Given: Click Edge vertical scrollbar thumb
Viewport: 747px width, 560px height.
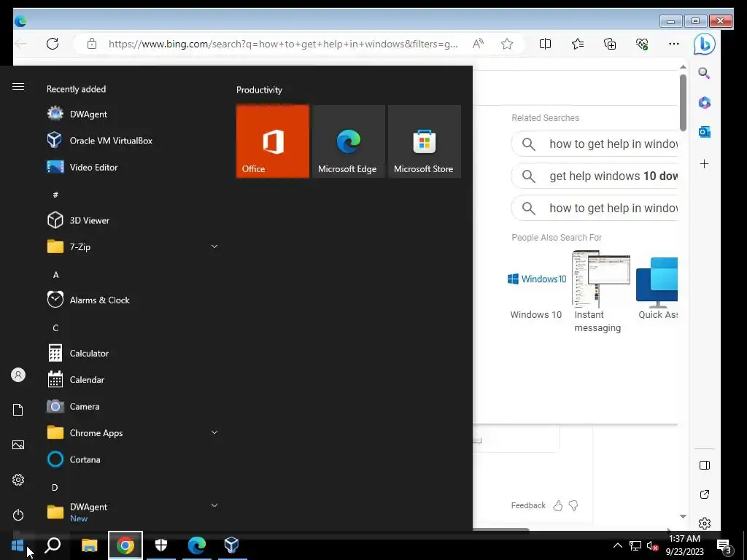Looking at the screenshot, I should [x=683, y=102].
